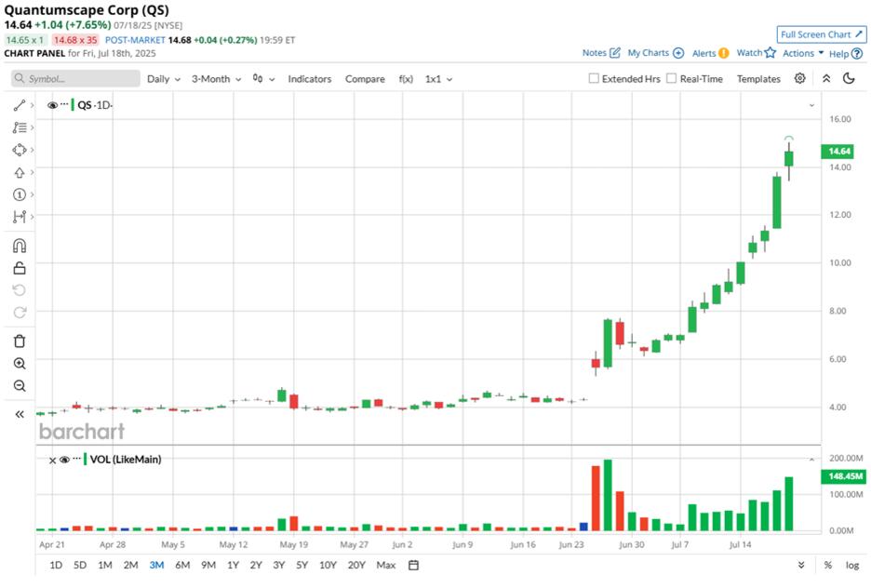Screen dimensions: 871x588
Task: Select the arrow marker tool
Action: pos(20,173)
